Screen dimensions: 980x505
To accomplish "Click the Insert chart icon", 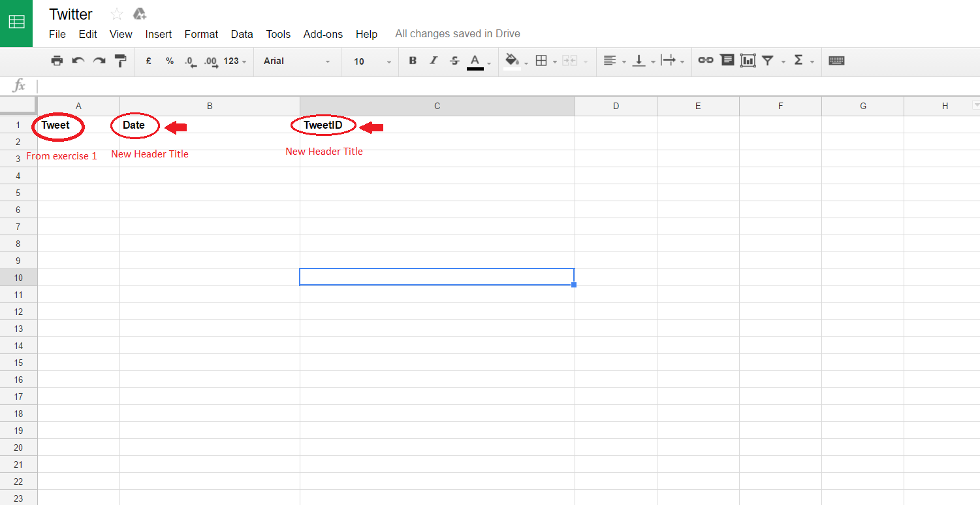I will point(748,61).
